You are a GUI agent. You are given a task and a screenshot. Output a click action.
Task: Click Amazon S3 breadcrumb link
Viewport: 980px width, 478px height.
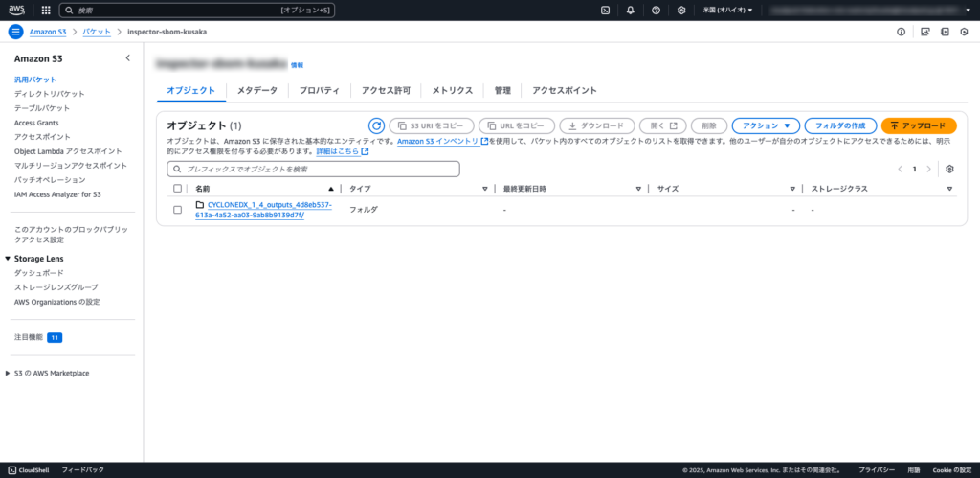(x=48, y=32)
